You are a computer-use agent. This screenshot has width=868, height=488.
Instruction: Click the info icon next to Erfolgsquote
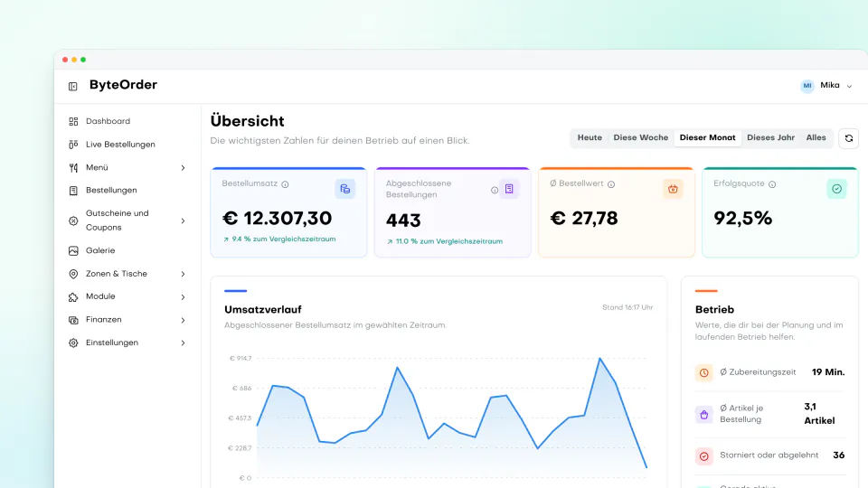pos(772,184)
